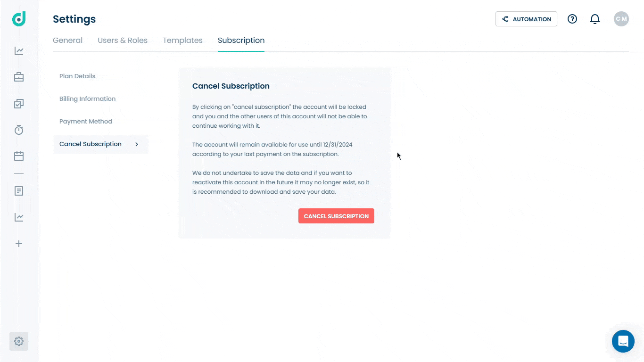This screenshot has height=362, width=644.
Task: Open the chat support bubble
Action: [x=623, y=341]
